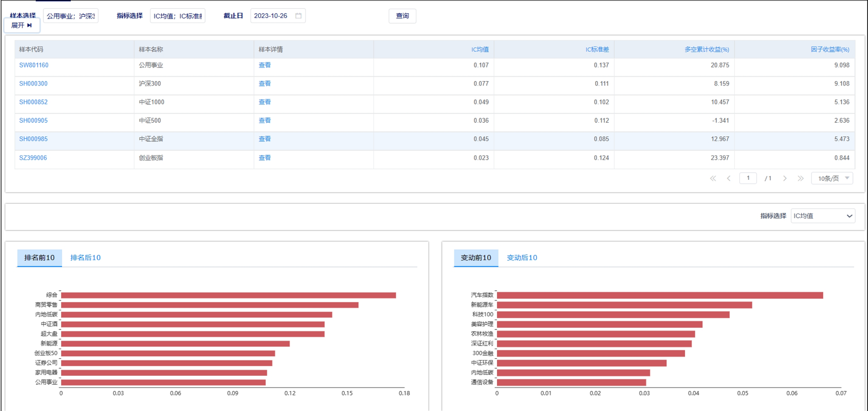Switch to 排名前10 tab
This screenshot has height=411, width=868.
click(x=40, y=258)
